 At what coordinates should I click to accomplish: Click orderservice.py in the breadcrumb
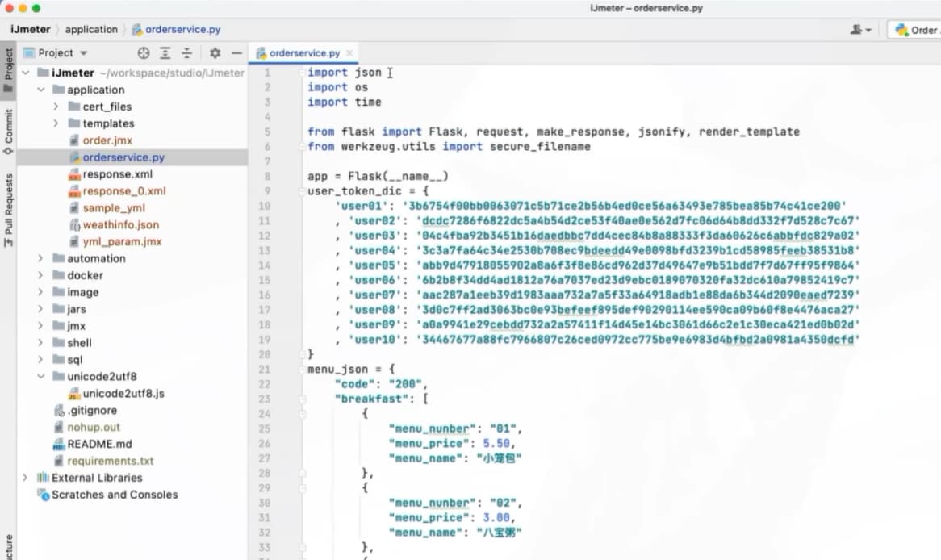(176, 29)
